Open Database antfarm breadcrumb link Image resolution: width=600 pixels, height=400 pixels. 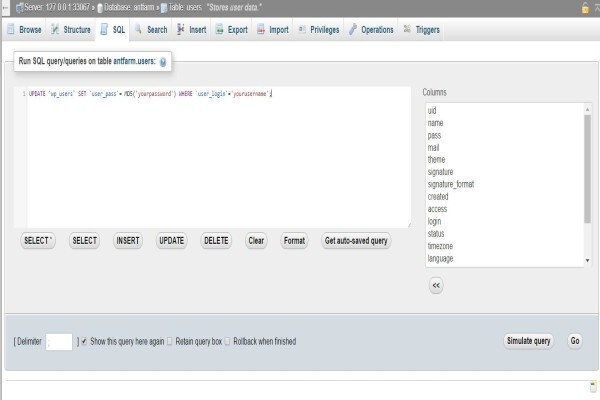(129, 7)
